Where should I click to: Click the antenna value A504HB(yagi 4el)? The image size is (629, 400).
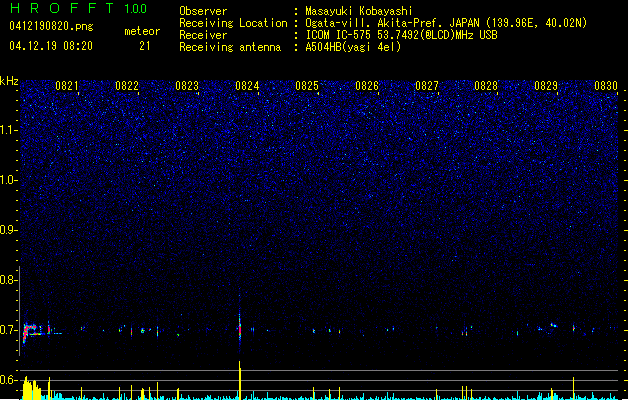(x=353, y=47)
